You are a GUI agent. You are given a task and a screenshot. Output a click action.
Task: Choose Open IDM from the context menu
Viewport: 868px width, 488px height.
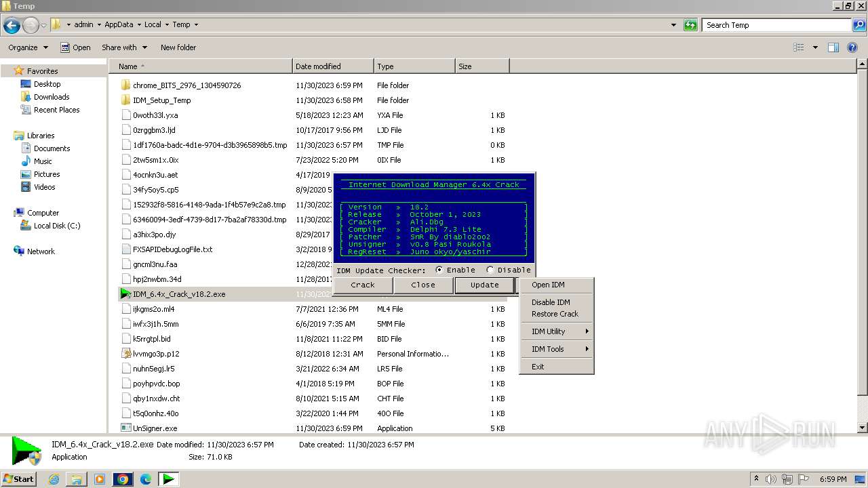click(548, 285)
